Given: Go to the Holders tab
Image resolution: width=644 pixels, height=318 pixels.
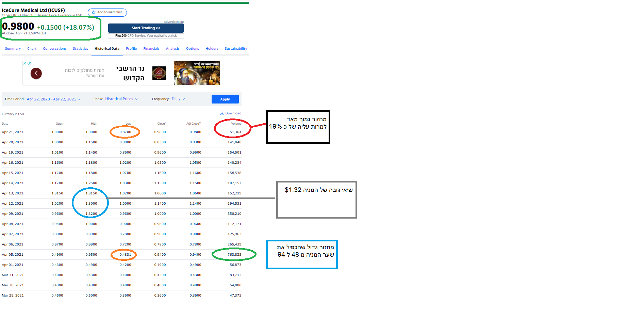Looking at the screenshot, I should [x=212, y=49].
